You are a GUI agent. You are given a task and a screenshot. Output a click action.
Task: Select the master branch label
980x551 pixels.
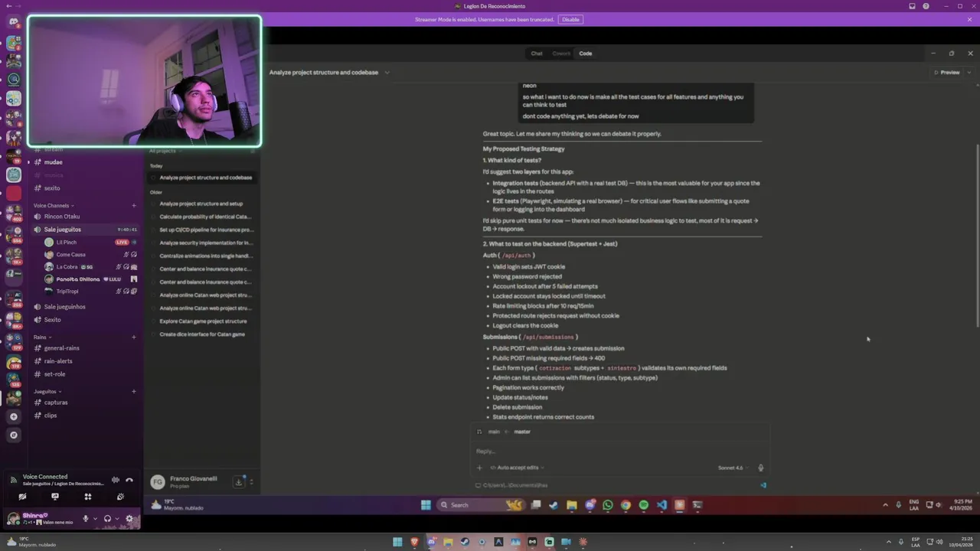tap(522, 432)
